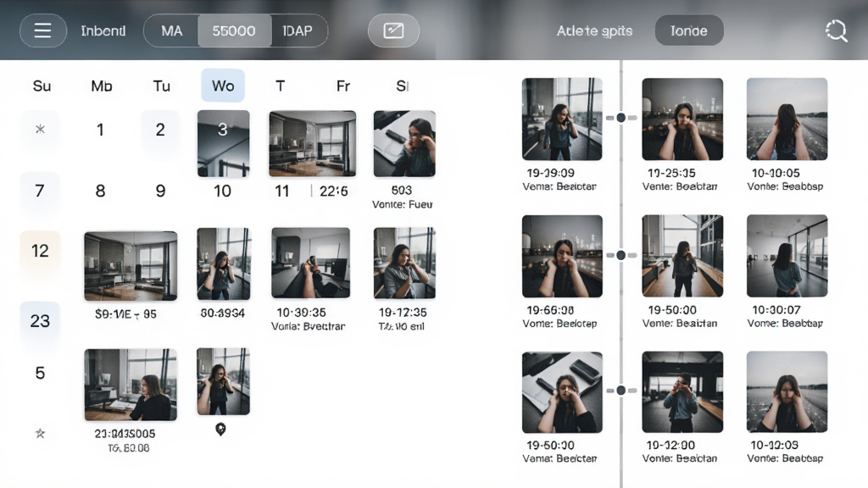Open thumbnail labeled 19-39:09
Image resolution: width=868 pixels, height=488 pixels.
pos(562,119)
